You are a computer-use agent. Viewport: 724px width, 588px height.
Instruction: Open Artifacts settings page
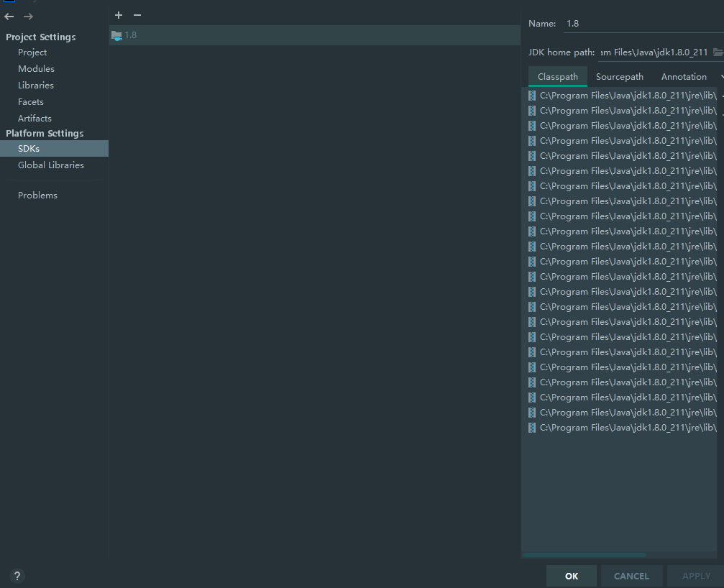pyautogui.click(x=35, y=119)
